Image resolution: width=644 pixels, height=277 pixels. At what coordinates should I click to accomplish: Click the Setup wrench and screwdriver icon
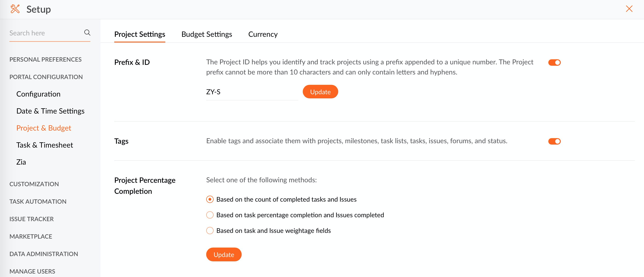(15, 9)
